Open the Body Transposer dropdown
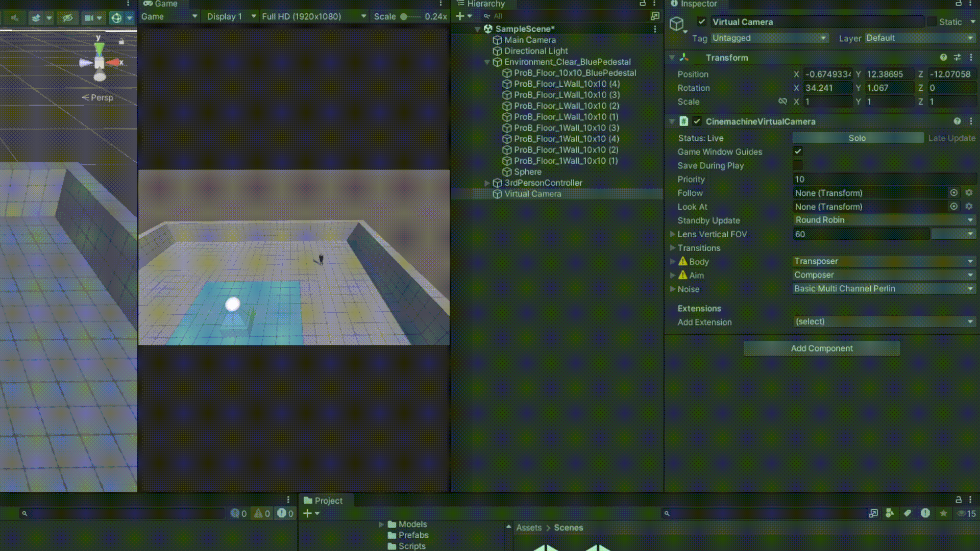Viewport: 980px width, 551px height. tap(884, 261)
